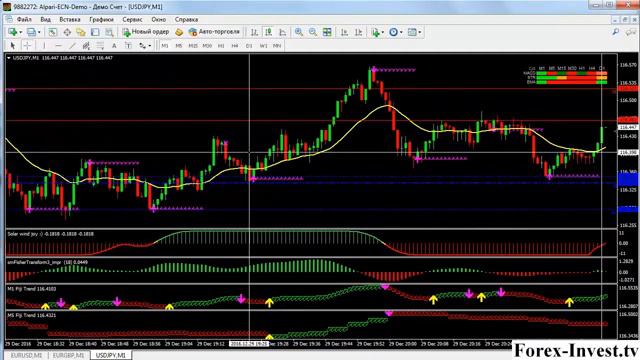The height and width of the screenshot is (360, 640).
Task: Open a new chart window
Action: [x=13, y=32]
